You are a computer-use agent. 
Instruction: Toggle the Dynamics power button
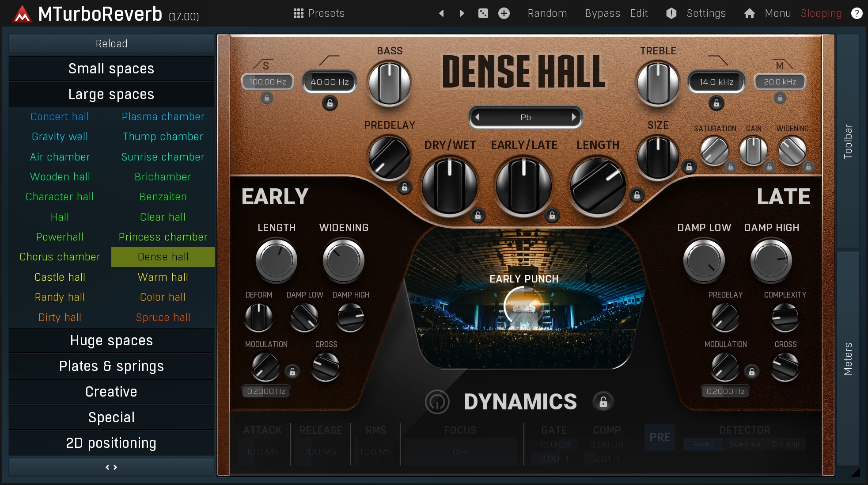click(437, 402)
